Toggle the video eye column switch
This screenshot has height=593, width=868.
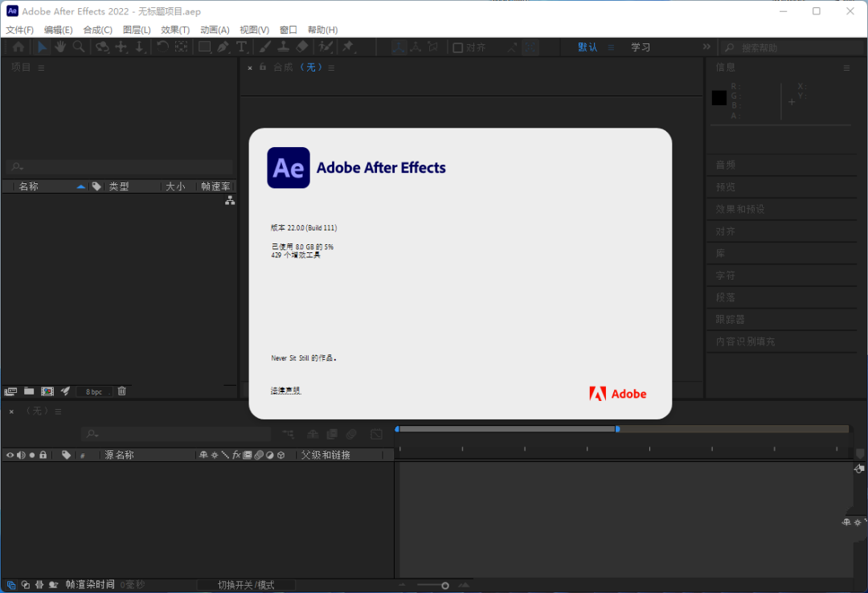pyautogui.click(x=10, y=455)
